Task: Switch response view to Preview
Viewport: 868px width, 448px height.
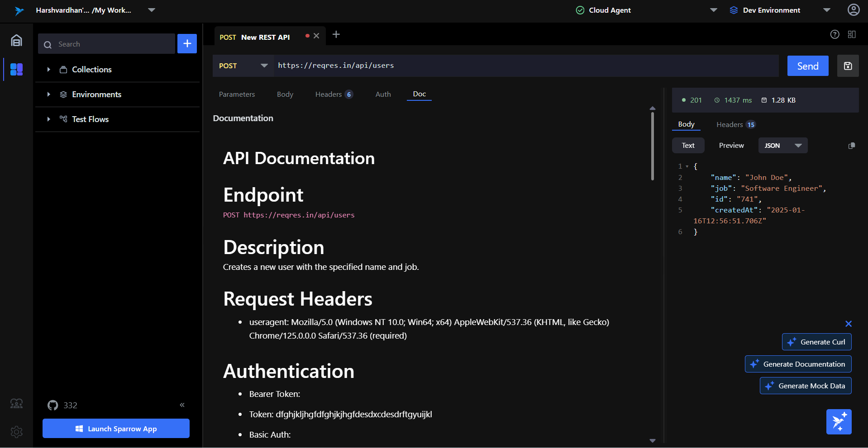Action: tap(731, 146)
